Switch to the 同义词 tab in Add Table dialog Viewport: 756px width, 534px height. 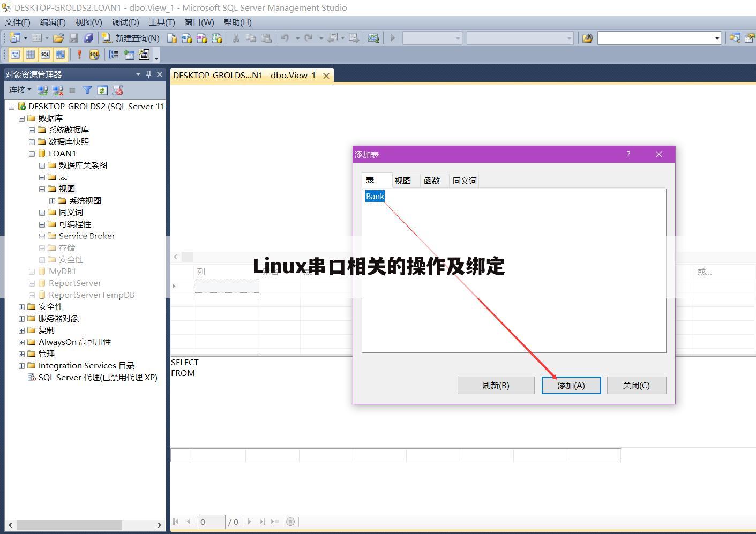coord(465,180)
